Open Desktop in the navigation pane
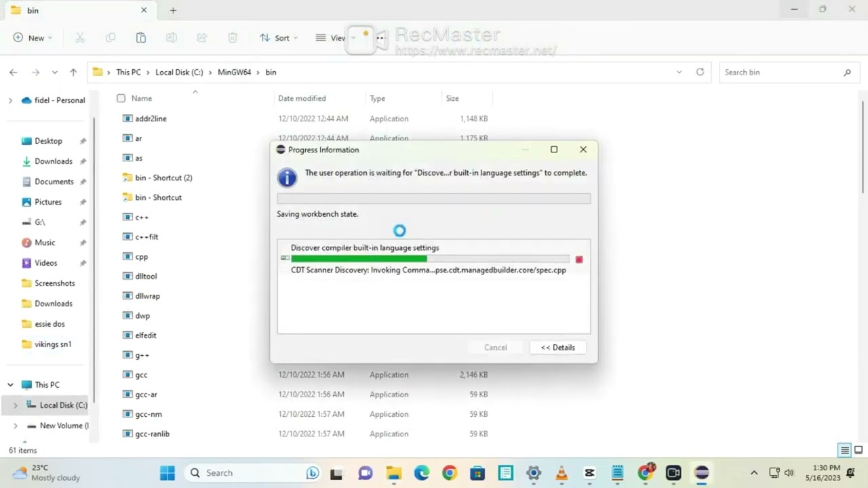The height and width of the screenshot is (488, 868). tap(48, 141)
